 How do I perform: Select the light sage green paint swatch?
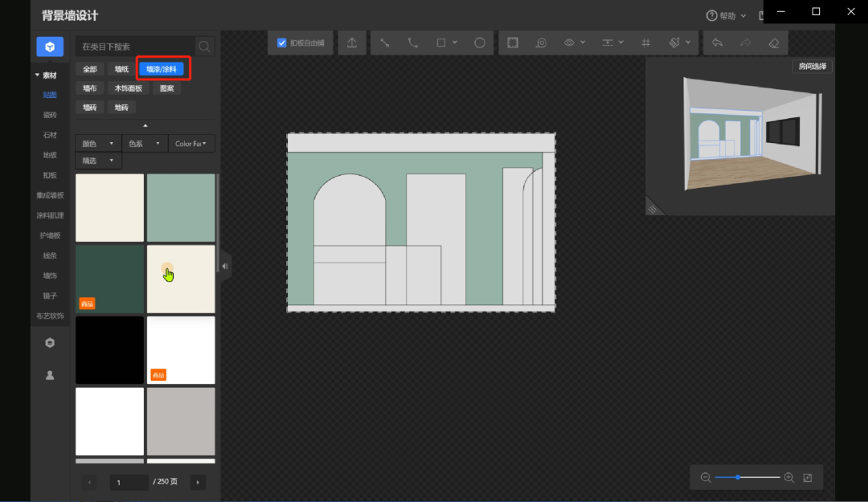181,207
